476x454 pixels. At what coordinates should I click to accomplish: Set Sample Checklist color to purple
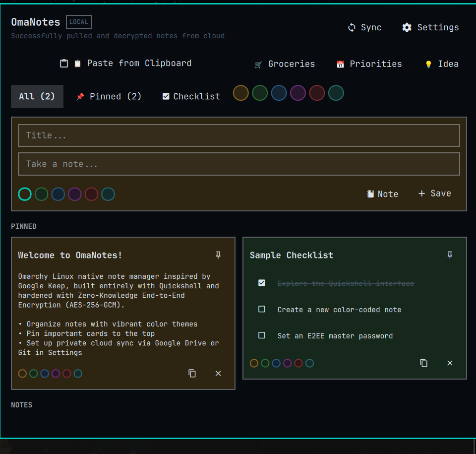coord(287,363)
